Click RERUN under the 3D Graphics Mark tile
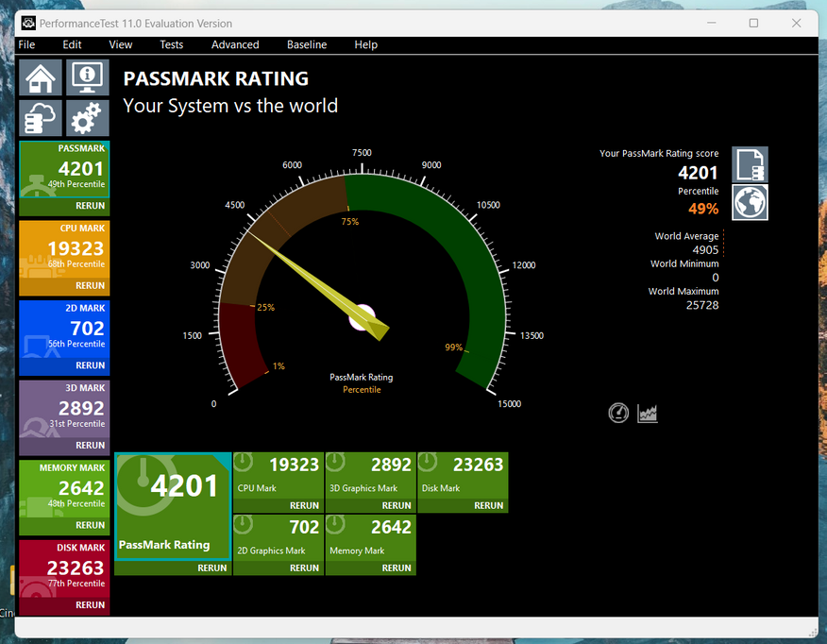The width and height of the screenshot is (827, 644). coord(397,505)
